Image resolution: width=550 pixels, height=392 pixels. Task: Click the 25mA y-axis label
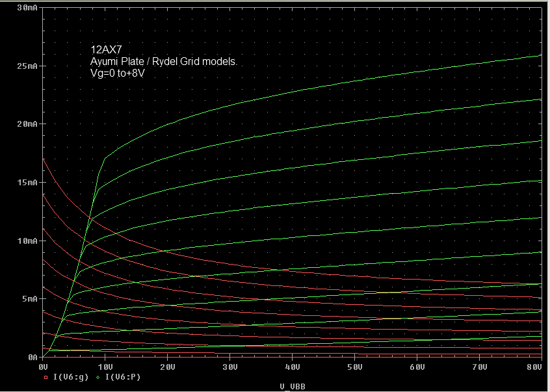click(27, 66)
